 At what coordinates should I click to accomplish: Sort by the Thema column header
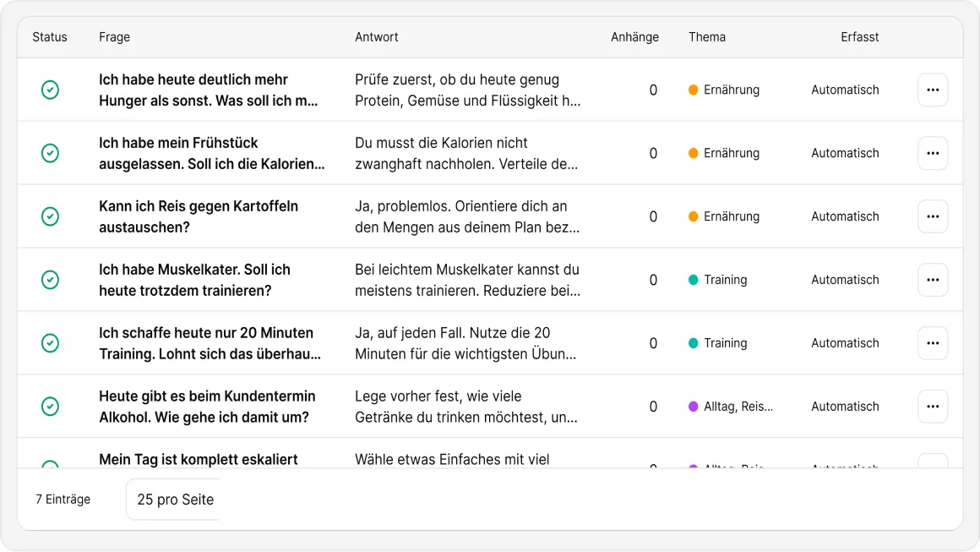tap(707, 37)
